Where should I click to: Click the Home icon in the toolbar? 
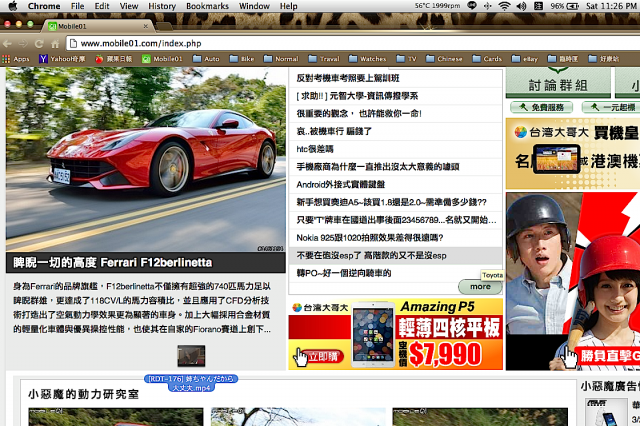coord(55,43)
